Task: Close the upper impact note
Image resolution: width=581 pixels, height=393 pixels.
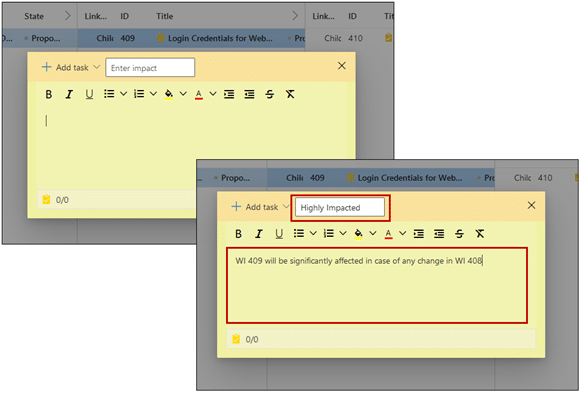Action: coord(342,66)
